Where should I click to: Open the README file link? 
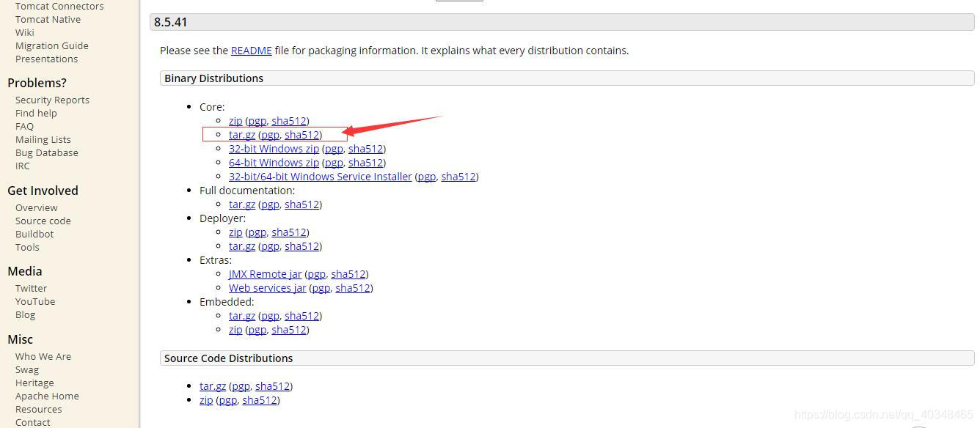coord(251,51)
